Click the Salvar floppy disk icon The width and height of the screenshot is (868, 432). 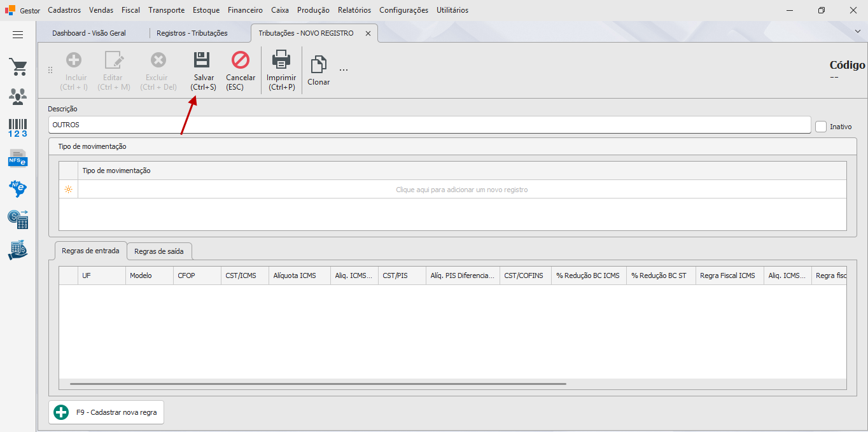[x=202, y=60]
